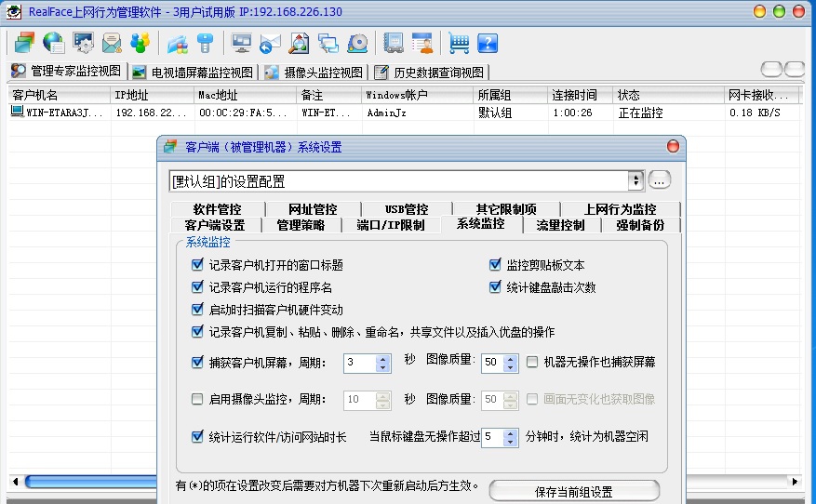Uncheck 监控剪贴板文本 checkbox
The image size is (816, 504).
(496, 265)
